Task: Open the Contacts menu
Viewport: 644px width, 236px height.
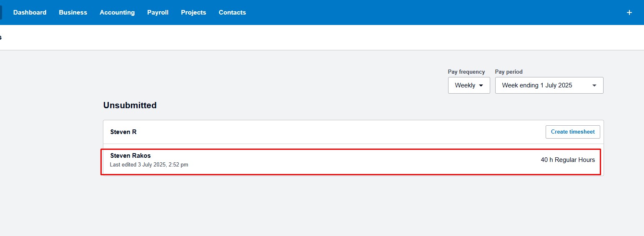Action: (232, 12)
